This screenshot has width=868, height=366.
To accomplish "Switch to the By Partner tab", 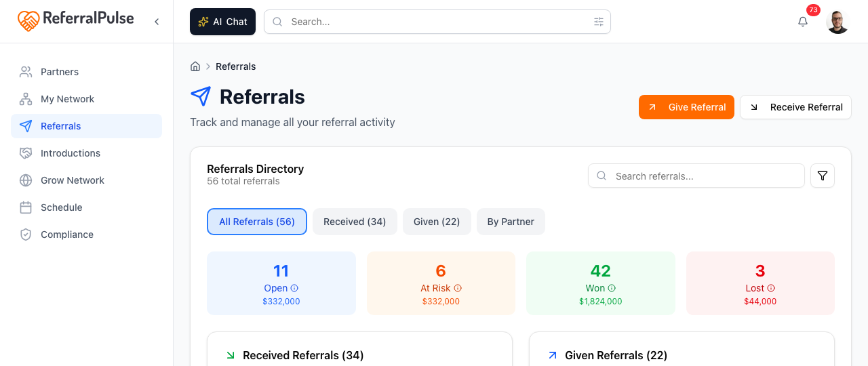I will pos(511,222).
